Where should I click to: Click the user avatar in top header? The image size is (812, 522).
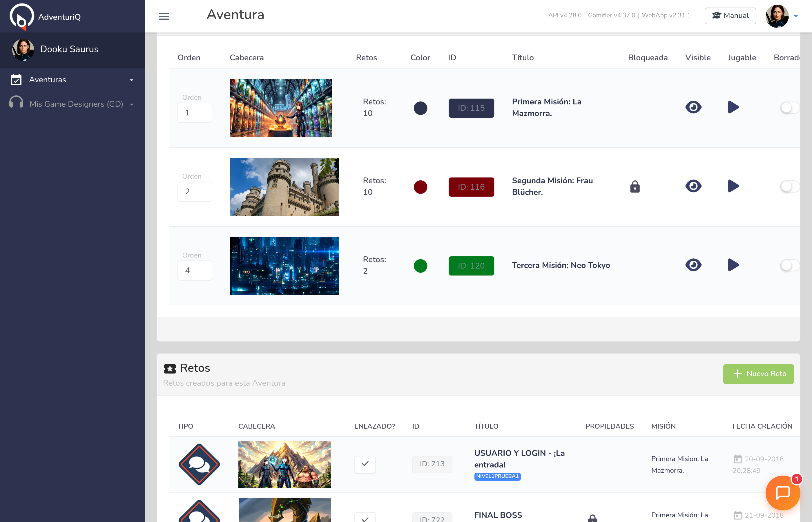coord(777,16)
